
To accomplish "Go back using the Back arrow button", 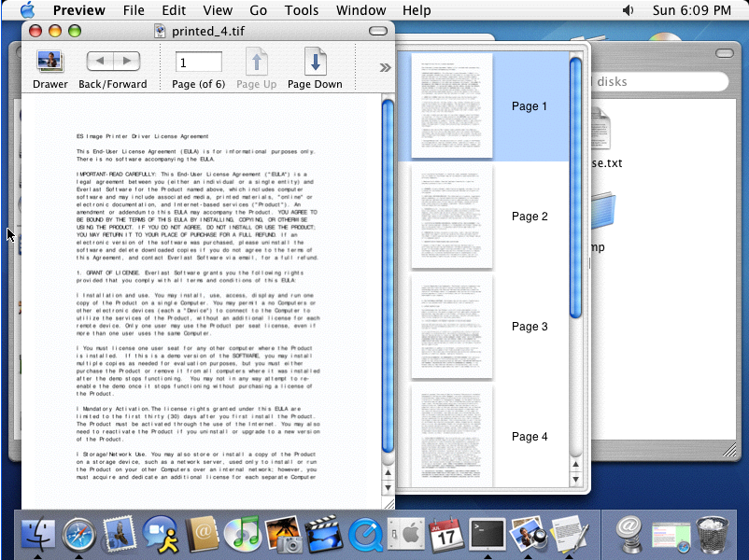I will 100,61.
